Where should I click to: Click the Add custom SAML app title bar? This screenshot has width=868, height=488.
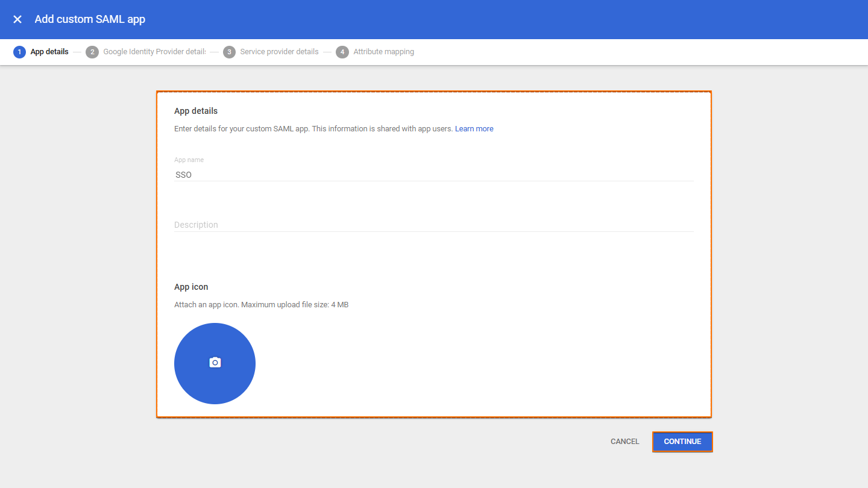89,19
